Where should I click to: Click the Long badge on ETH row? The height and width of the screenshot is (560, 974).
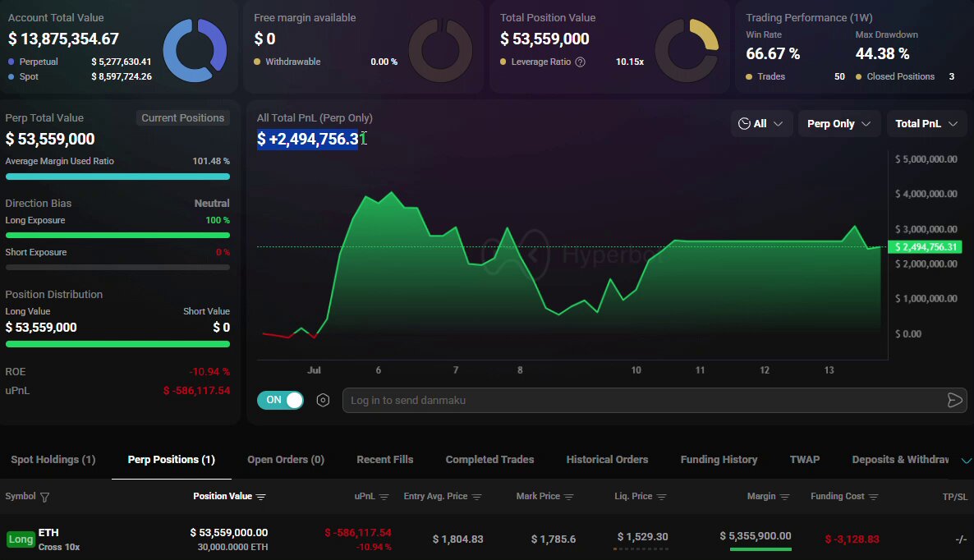21,539
